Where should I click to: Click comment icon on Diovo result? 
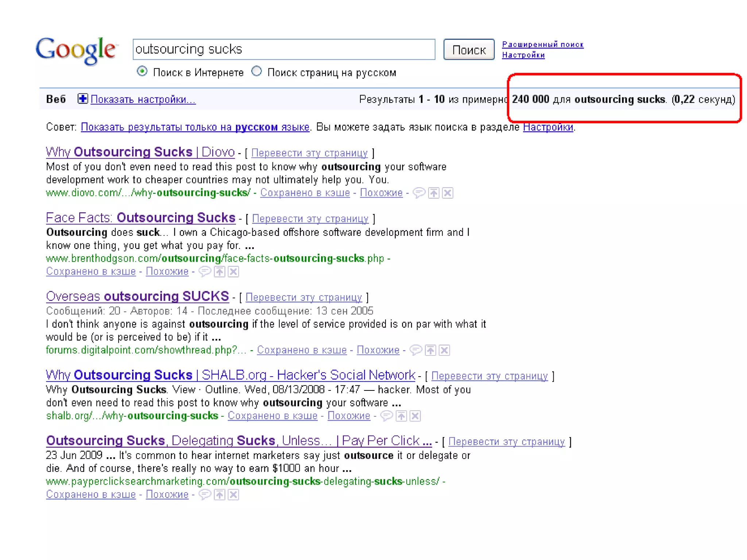coord(419,192)
